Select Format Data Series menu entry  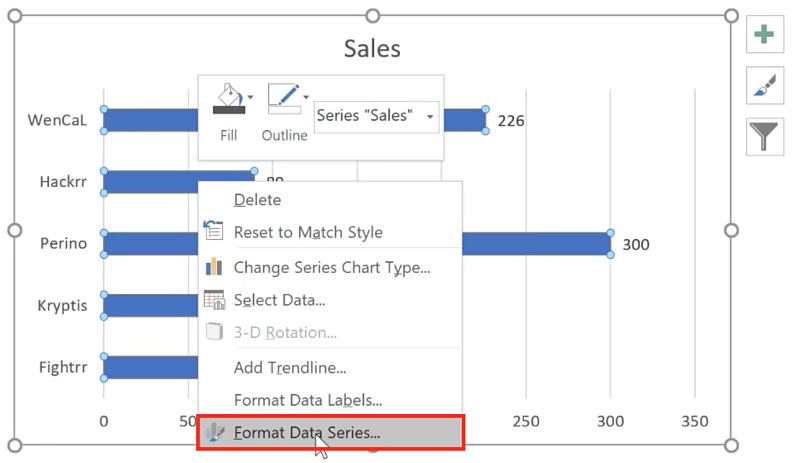point(306,433)
